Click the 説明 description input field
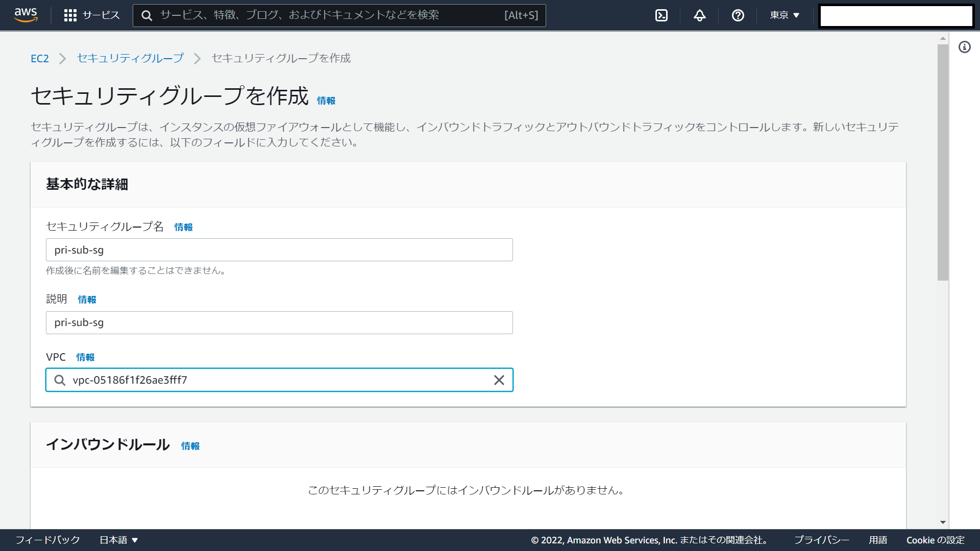Image resolution: width=980 pixels, height=551 pixels. point(279,323)
